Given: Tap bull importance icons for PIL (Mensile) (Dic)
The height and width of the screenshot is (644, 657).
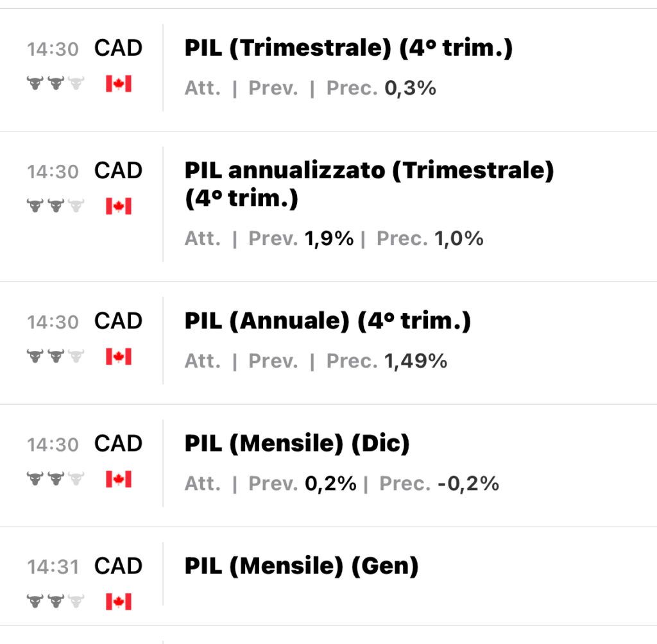Looking at the screenshot, I should pyautogui.click(x=55, y=479).
